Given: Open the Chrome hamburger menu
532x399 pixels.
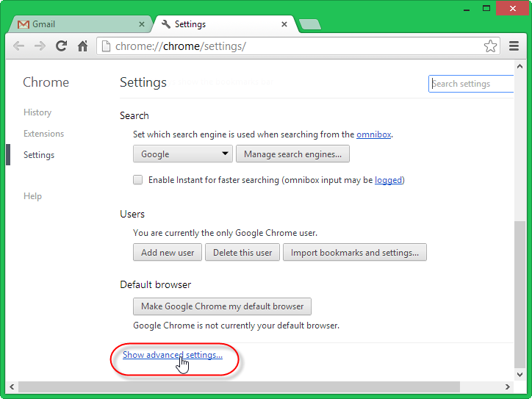Looking at the screenshot, I should click(x=514, y=46).
